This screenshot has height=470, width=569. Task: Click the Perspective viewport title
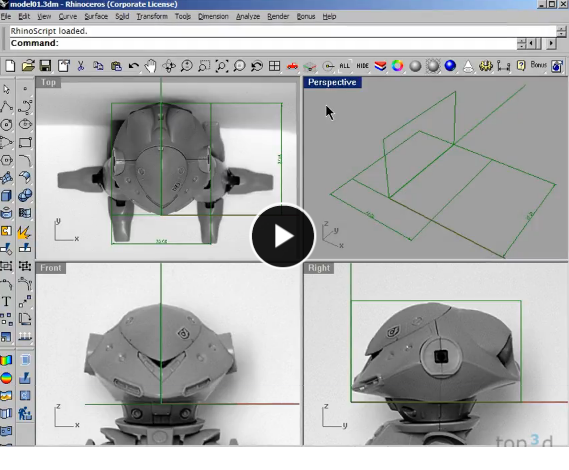[x=332, y=82]
